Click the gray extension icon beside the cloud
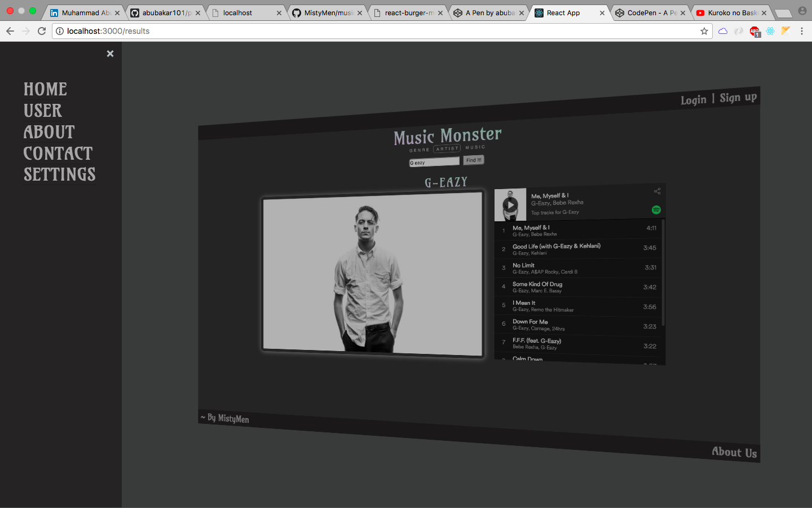Screen dimensions: 812x508 tap(739, 31)
